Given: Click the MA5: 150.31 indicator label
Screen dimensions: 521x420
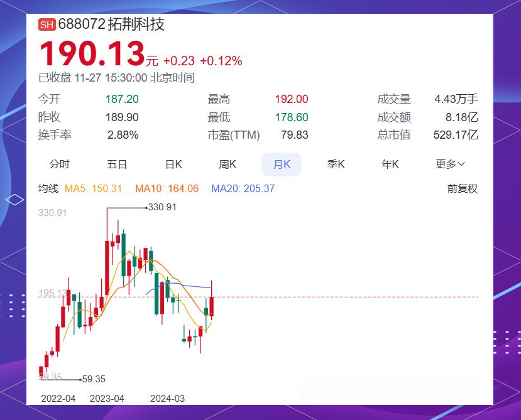Looking at the screenshot, I should point(93,188).
